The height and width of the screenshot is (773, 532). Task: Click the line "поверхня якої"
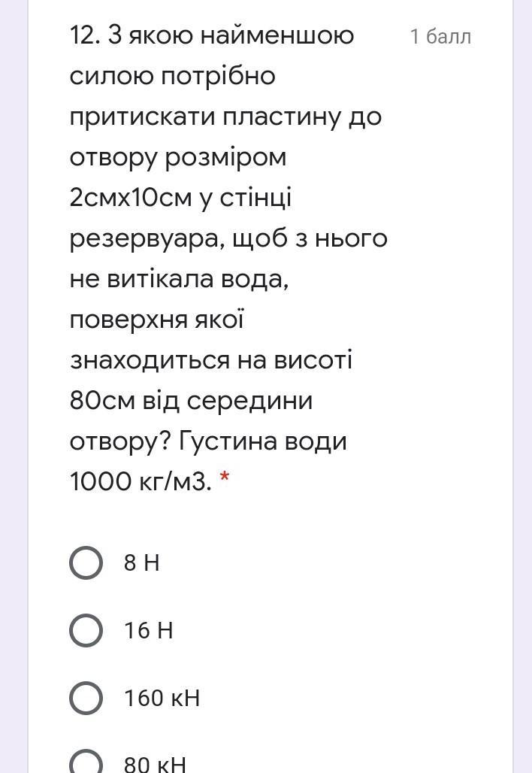tap(156, 320)
